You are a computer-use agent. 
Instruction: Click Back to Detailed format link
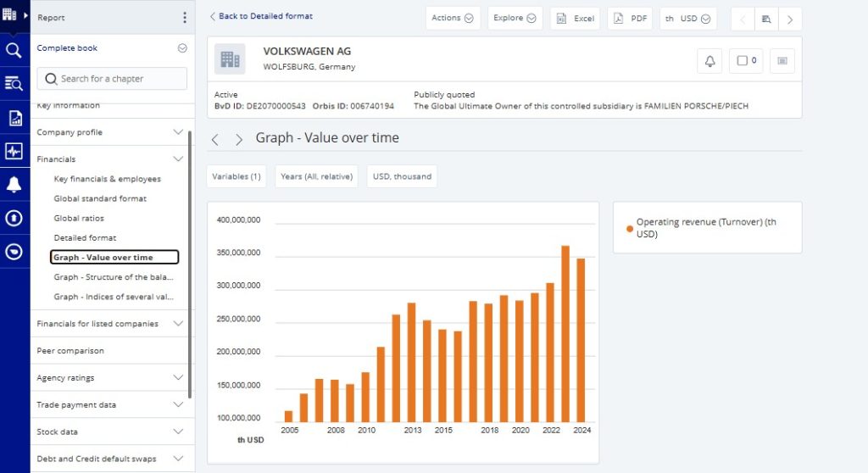(x=261, y=16)
